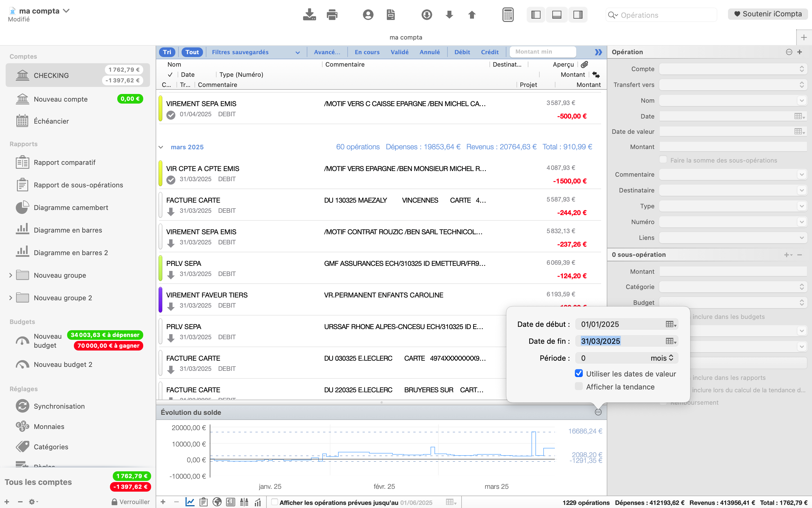Click the Opération panel options icon
812x508 pixels.
[x=789, y=52]
